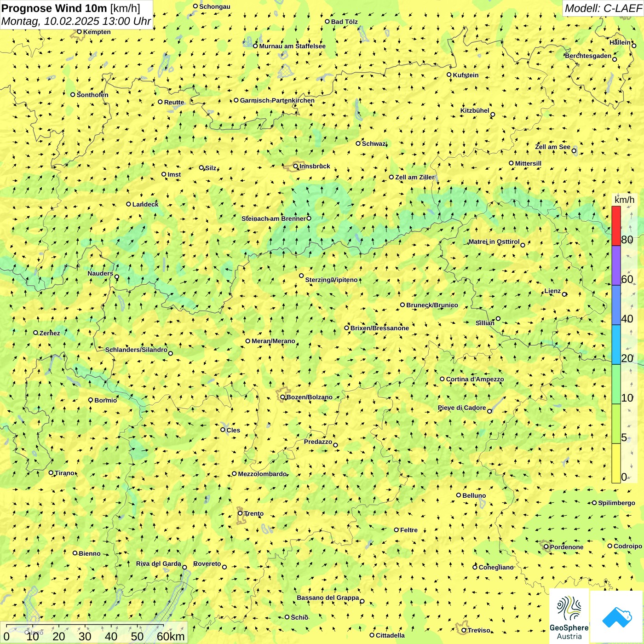Click the Belluno city marker
644x644 pixels.
459,495
